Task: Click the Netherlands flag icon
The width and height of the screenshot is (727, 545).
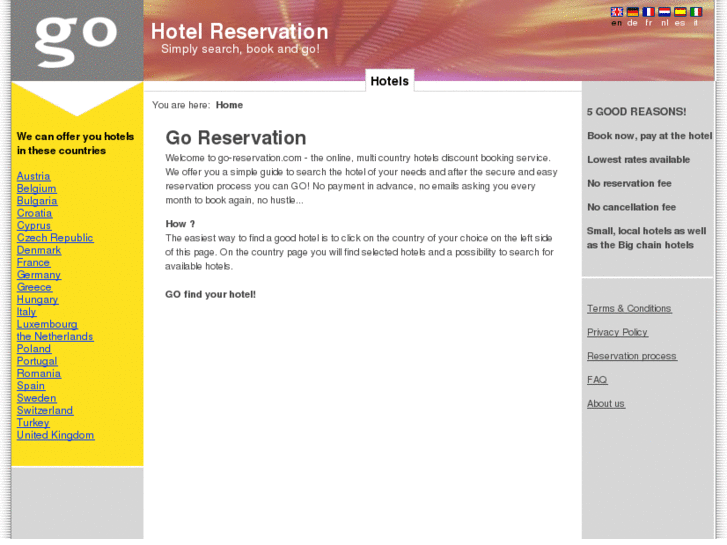Action: click(664, 12)
